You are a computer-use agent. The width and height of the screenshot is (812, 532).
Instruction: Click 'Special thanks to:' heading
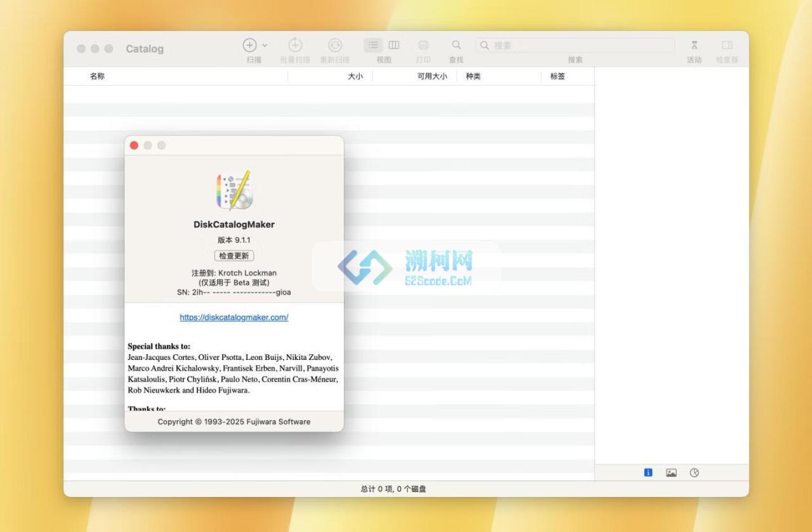(159, 347)
